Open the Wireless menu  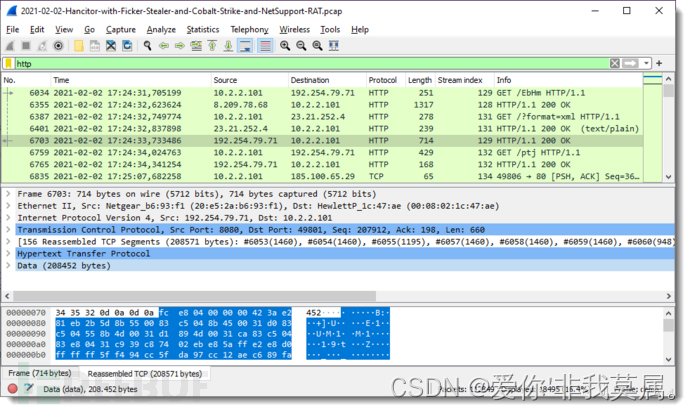click(x=294, y=29)
